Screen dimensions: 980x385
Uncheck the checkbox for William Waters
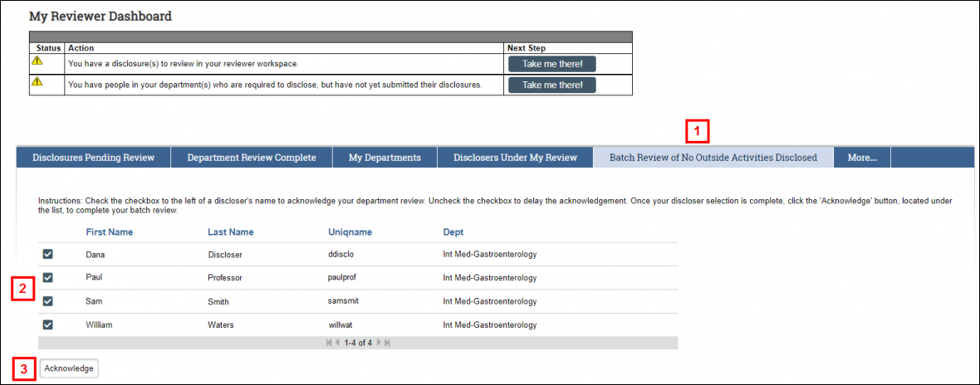pyautogui.click(x=47, y=324)
